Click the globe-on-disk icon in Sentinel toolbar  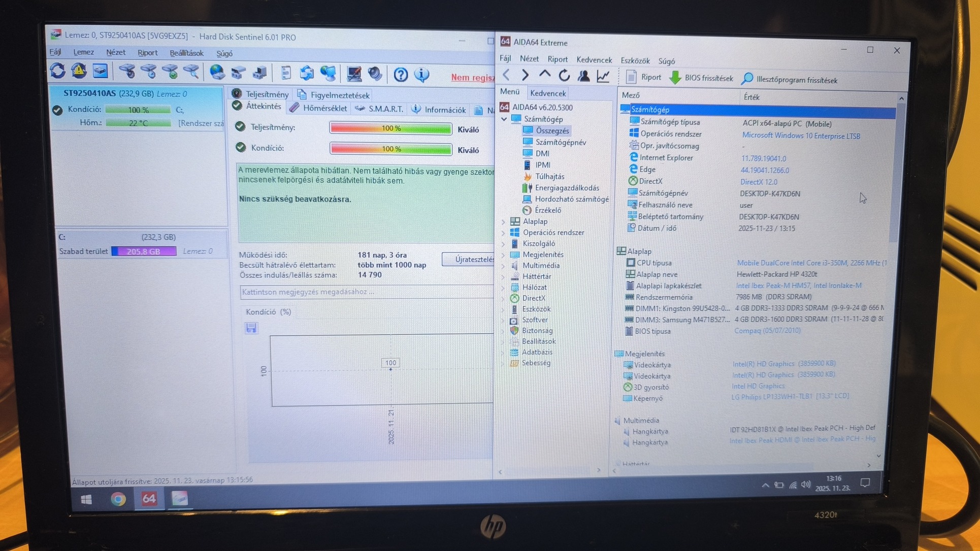217,73
